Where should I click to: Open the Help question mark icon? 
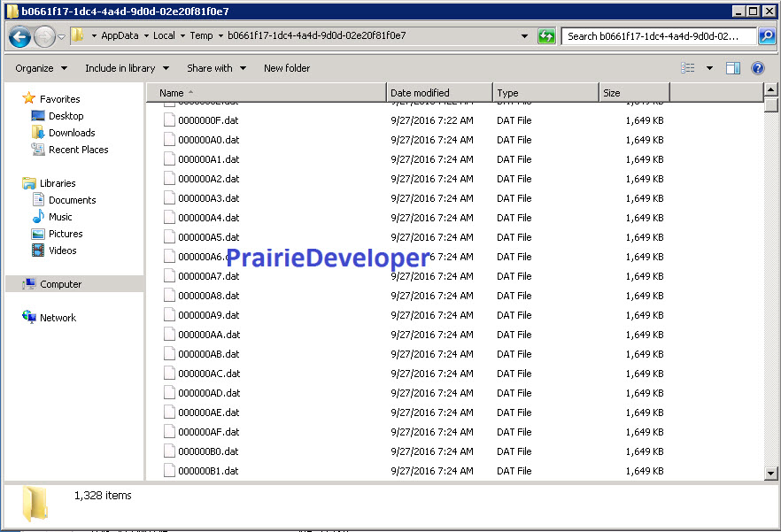pyautogui.click(x=758, y=68)
